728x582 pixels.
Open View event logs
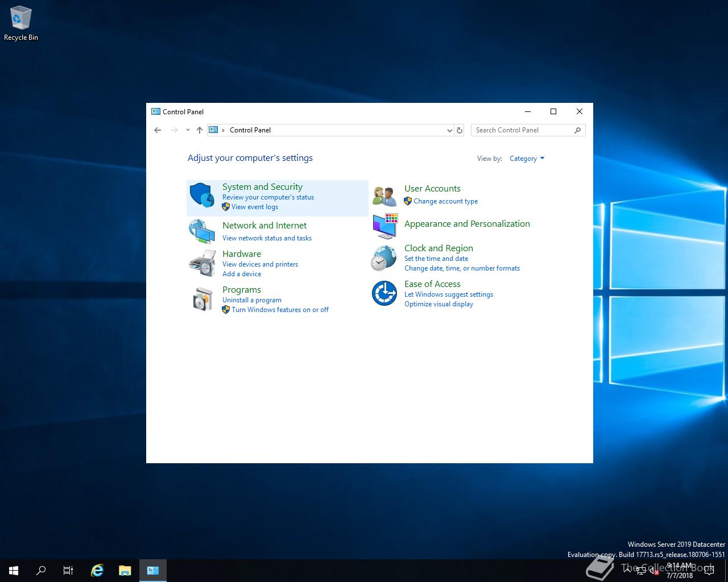[x=255, y=207]
